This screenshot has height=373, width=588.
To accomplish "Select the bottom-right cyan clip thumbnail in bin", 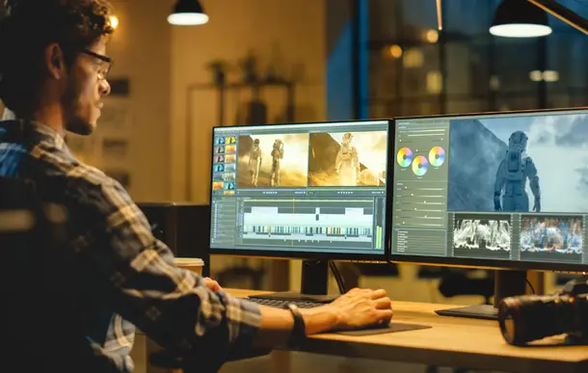I will (x=229, y=185).
